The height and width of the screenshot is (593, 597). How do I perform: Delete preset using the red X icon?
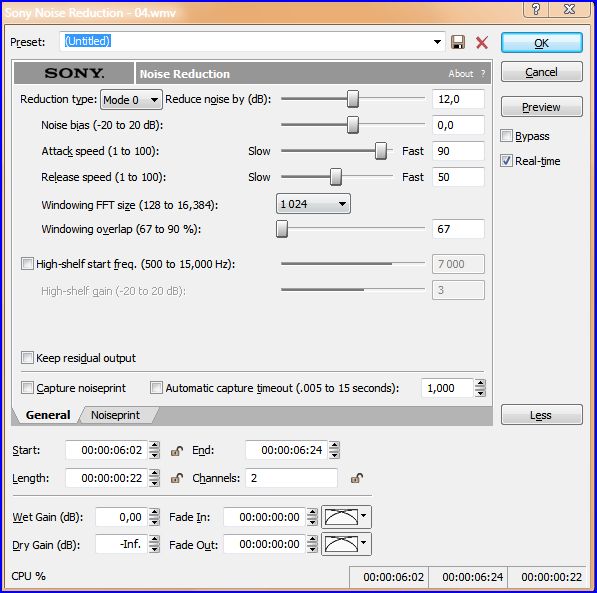[482, 42]
